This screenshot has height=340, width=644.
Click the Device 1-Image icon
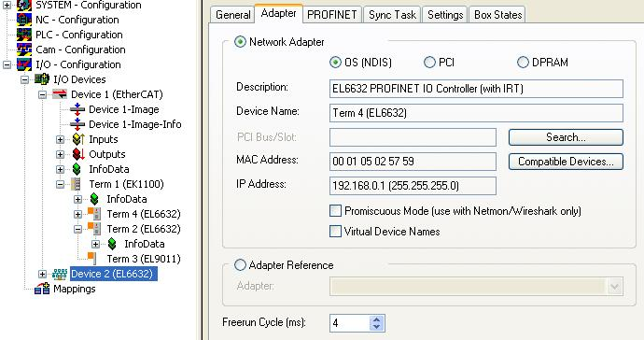(x=77, y=109)
